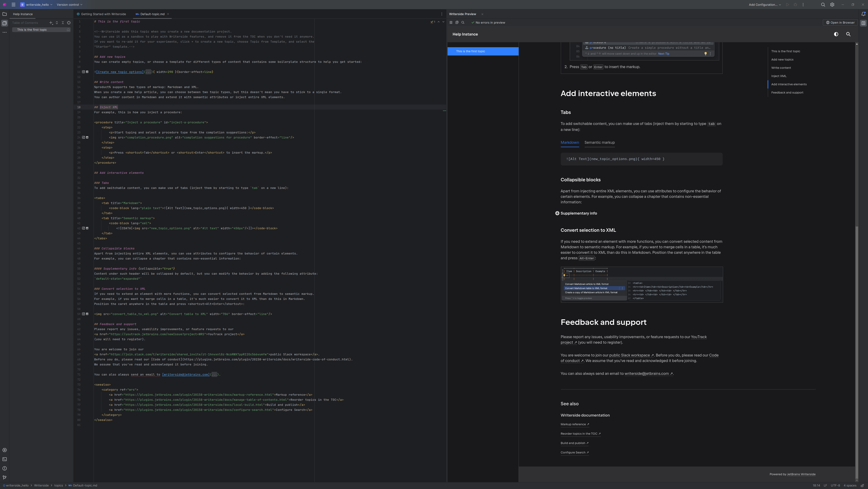Image resolution: width=868 pixels, height=489 pixels.
Task: Open the notifications bell
Action: tap(863, 14)
